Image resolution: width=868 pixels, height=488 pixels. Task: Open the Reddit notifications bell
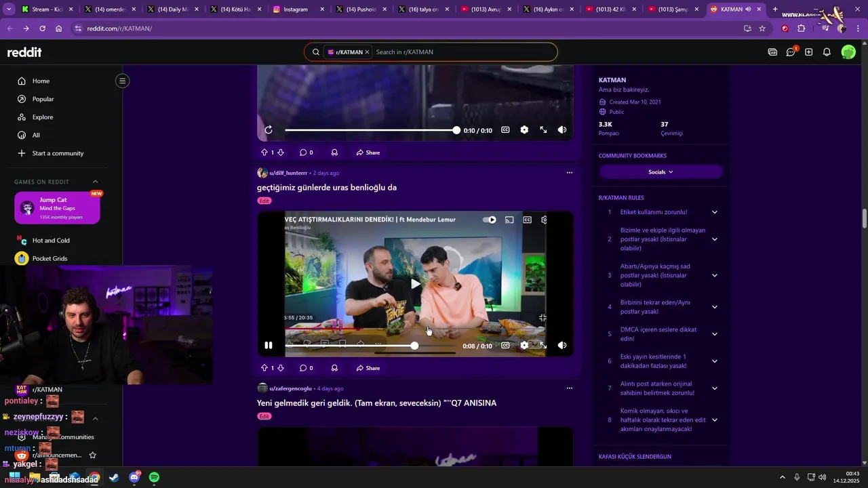pyautogui.click(x=827, y=52)
